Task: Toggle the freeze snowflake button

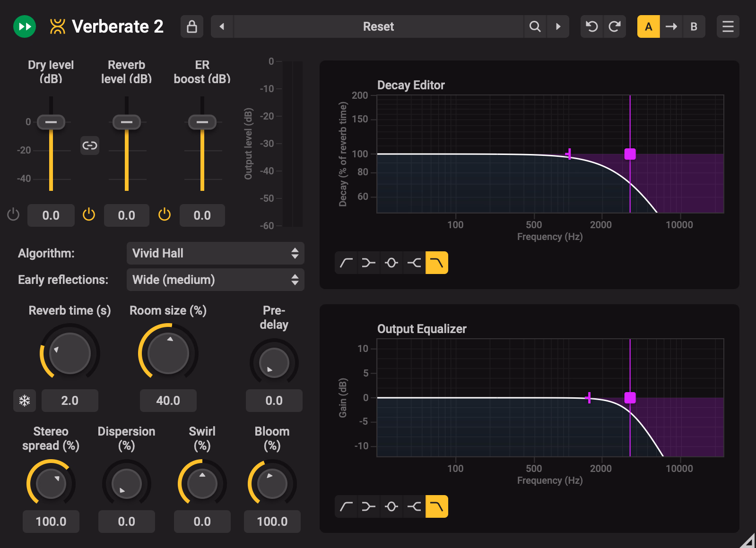Action: (x=25, y=401)
